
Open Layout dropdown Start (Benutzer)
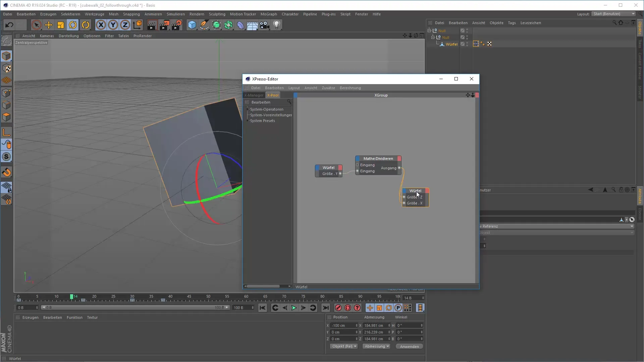click(614, 14)
